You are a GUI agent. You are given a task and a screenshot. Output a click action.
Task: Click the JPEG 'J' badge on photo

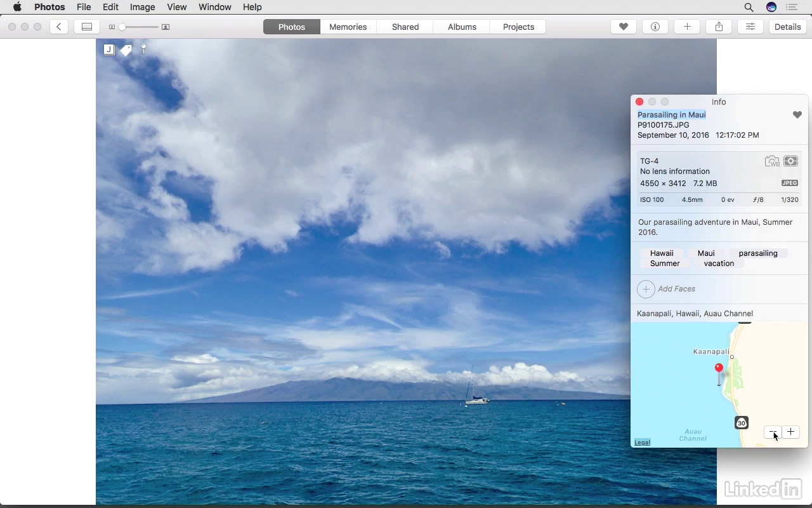[109, 50]
